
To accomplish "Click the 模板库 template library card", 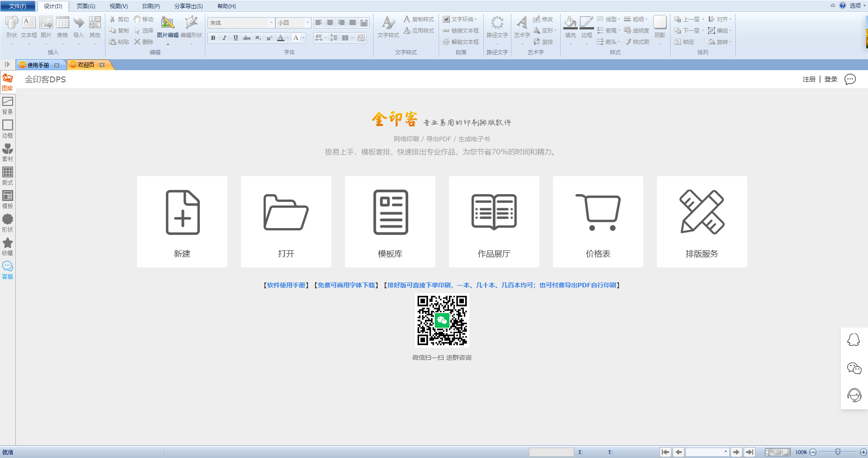I will click(390, 222).
